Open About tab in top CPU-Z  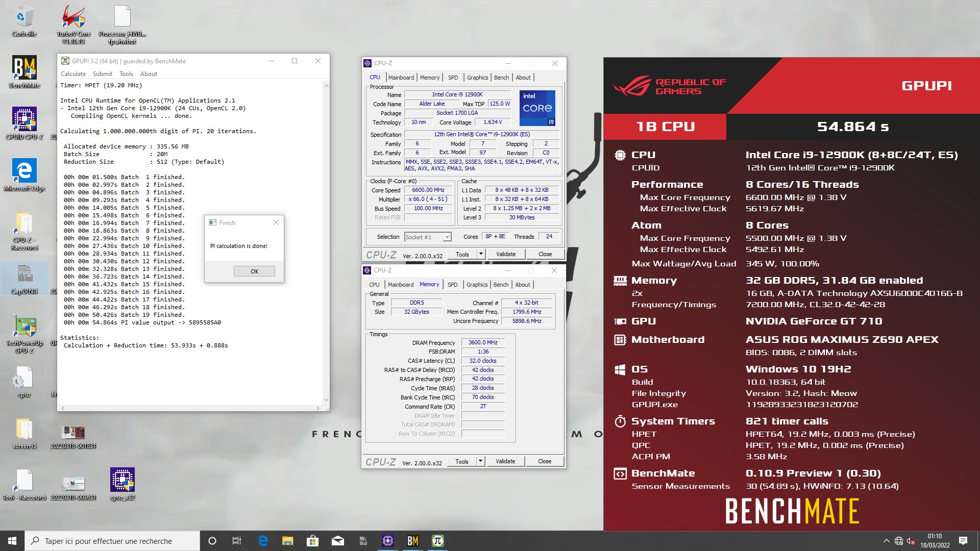click(x=523, y=78)
